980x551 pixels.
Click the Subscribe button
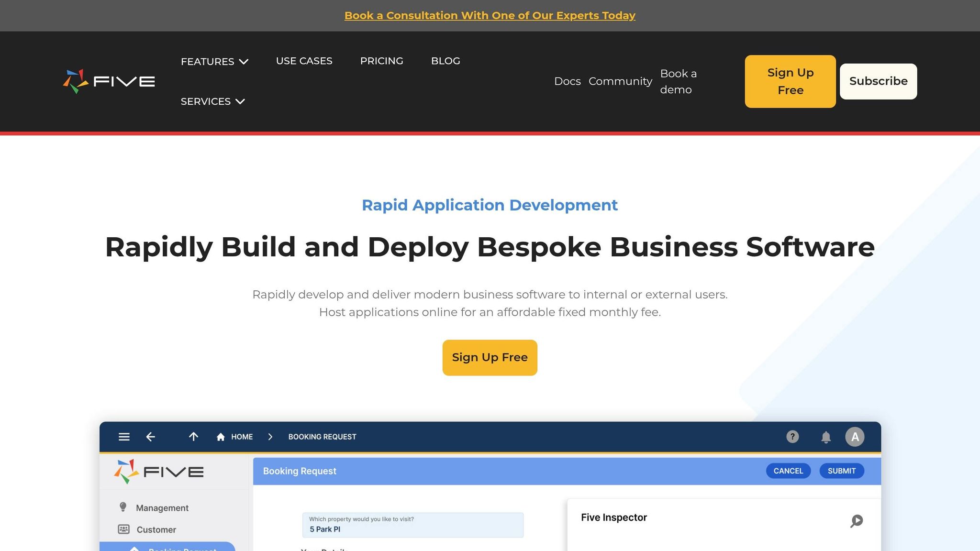(878, 81)
